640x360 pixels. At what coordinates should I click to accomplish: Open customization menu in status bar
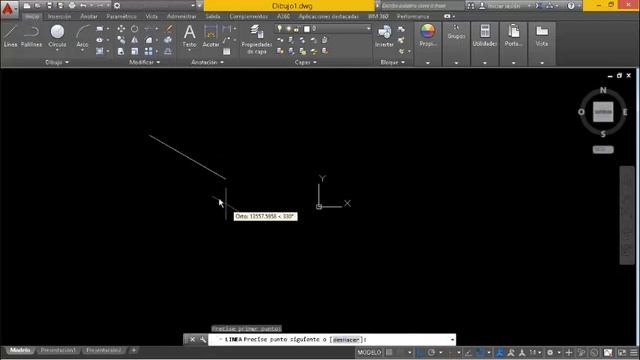point(634,352)
